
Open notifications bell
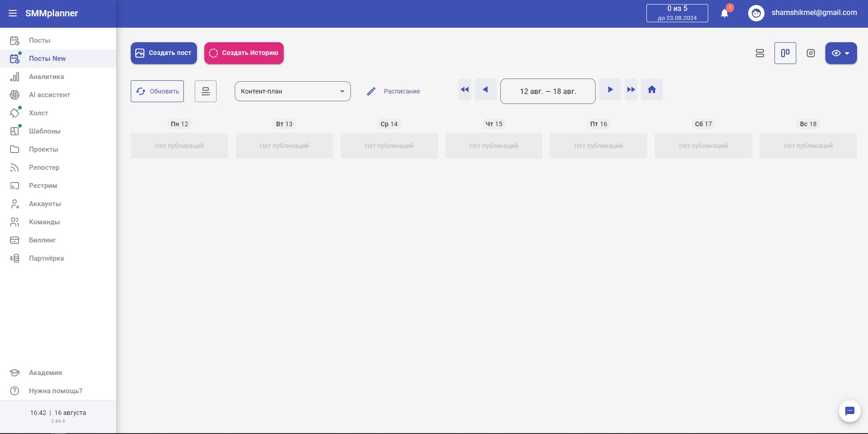[x=725, y=13]
